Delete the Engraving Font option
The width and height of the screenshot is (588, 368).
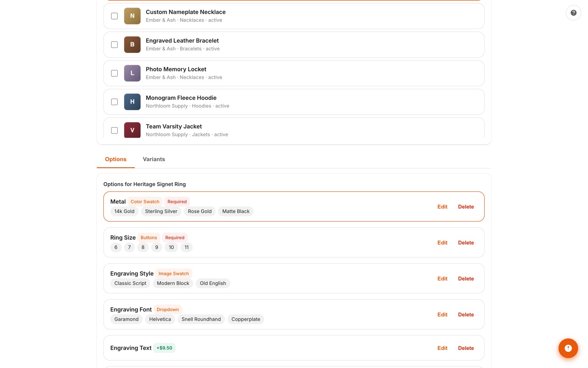coord(466,314)
